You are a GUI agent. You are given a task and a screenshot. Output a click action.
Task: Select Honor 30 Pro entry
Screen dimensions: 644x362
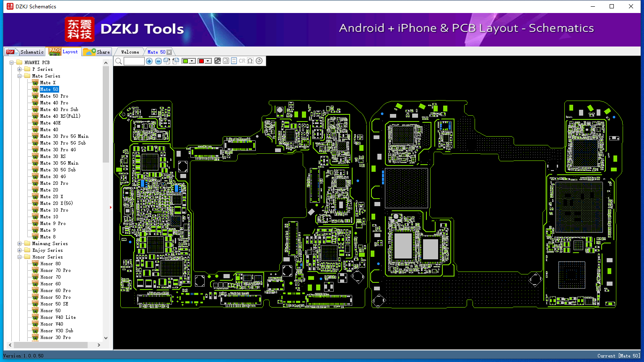[55, 337]
